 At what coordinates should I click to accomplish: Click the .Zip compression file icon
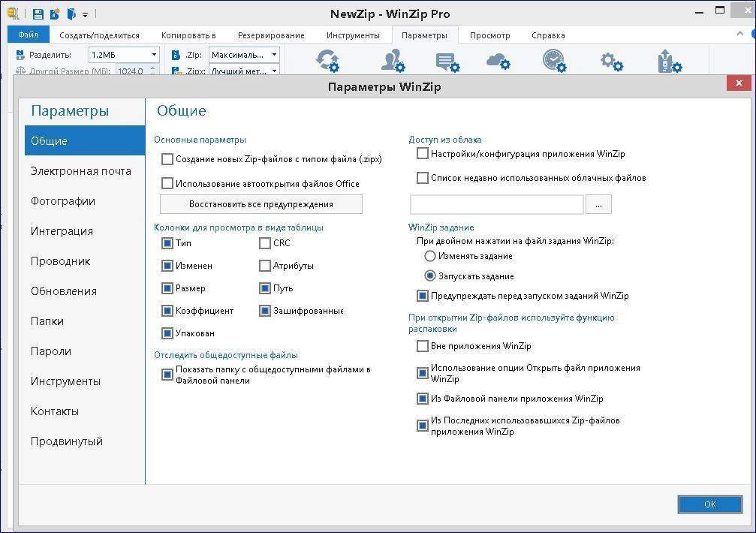(x=176, y=55)
